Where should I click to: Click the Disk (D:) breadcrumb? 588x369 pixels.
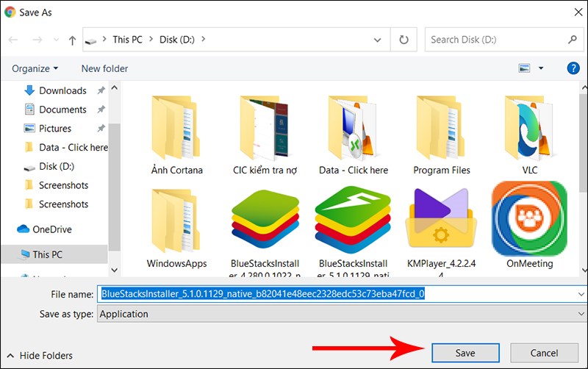pos(177,40)
